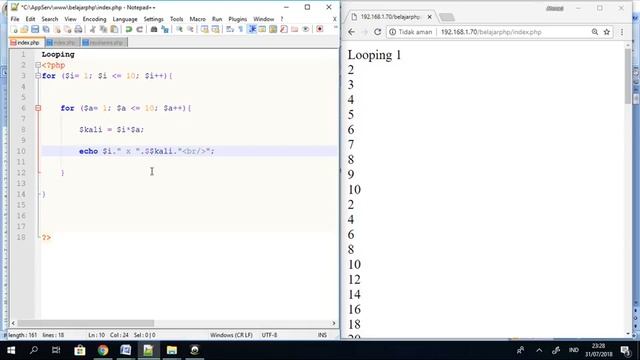The image size is (640, 360).
Task: Open the Macro menu in Notepad++
Action: [198, 19]
